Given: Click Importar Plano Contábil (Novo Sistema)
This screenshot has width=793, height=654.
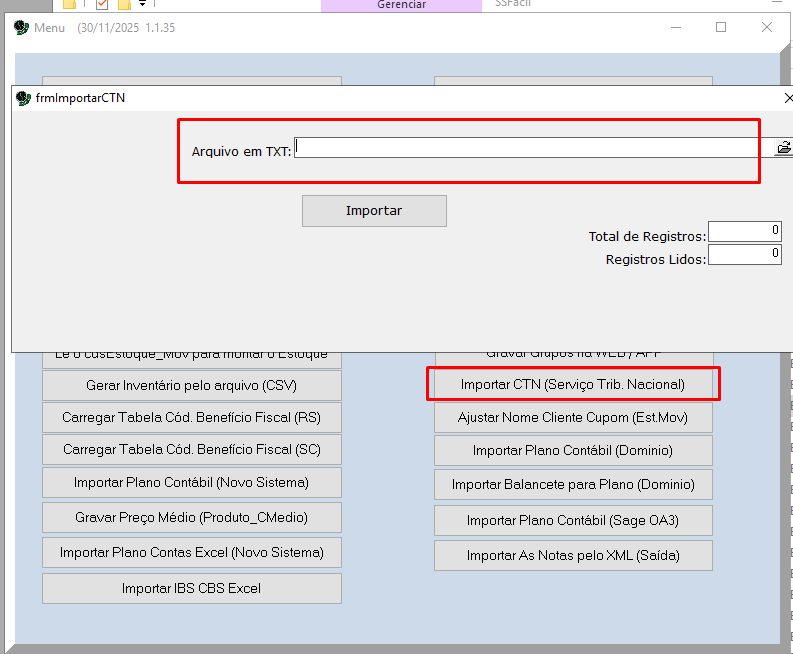Looking at the screenshot, I should pos(192,483).
